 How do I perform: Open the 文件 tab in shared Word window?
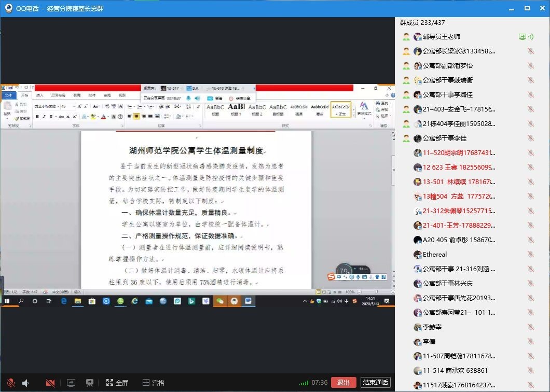[8, 95]
